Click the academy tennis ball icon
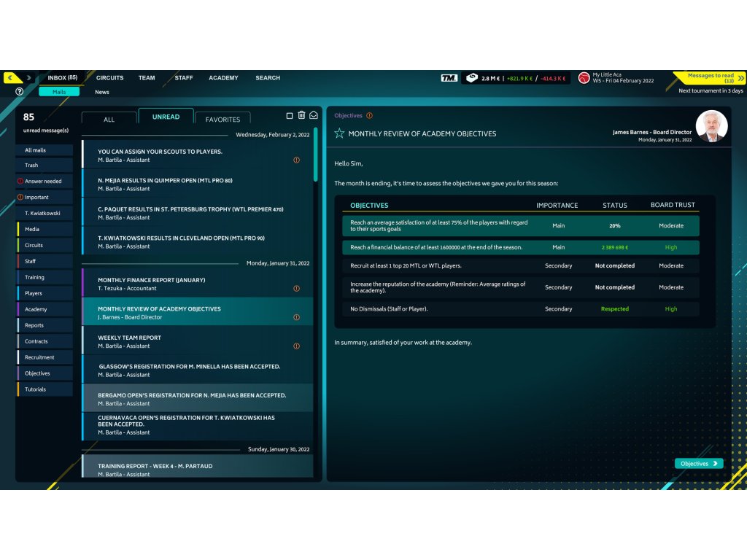 tap(584, 78)
